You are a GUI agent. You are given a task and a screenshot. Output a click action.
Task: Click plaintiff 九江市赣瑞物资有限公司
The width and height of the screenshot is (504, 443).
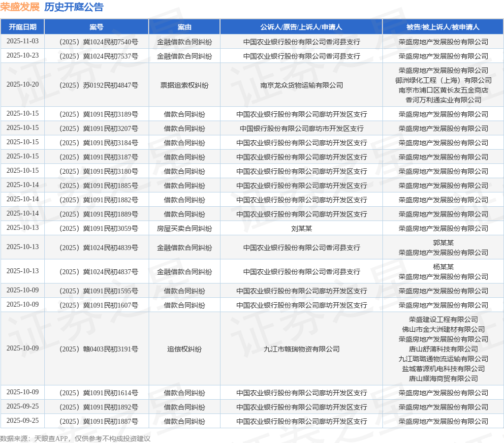pos(302,349)
